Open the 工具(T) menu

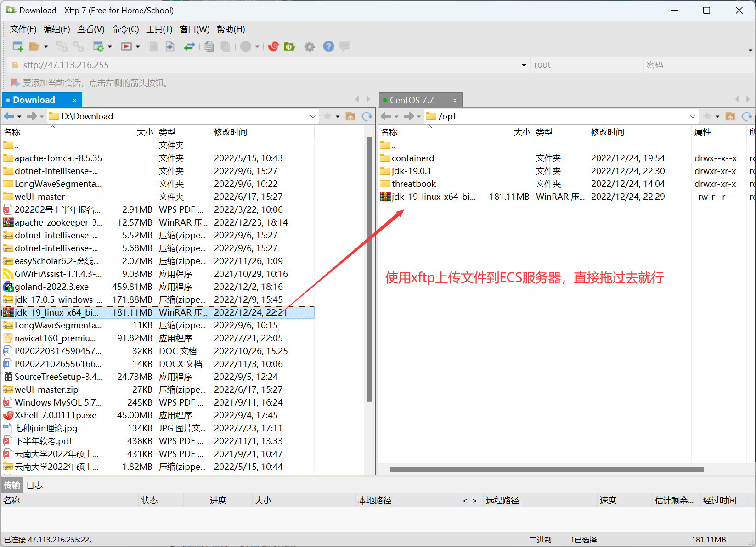click(x=159, y=29)
